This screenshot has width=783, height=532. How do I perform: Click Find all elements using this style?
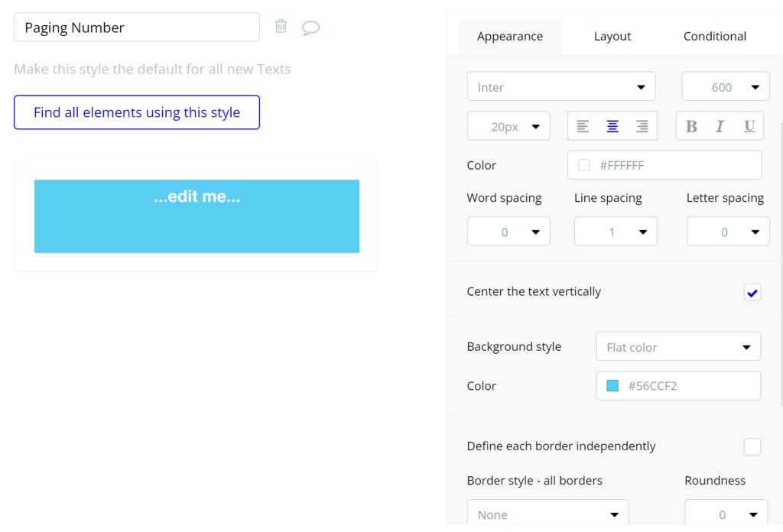[x=137, y=112]
